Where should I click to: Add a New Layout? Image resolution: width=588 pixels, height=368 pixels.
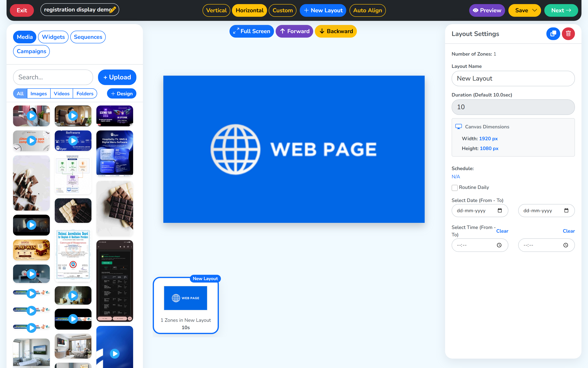323,10
